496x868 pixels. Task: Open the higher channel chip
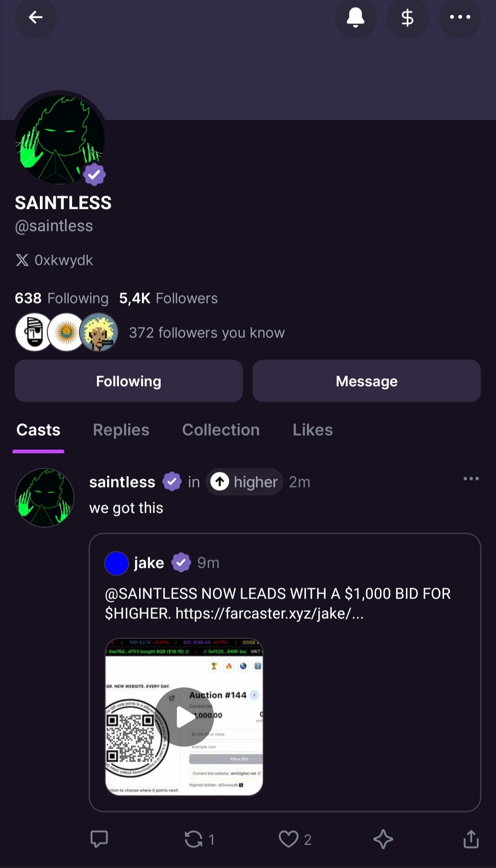pos(244,482)
